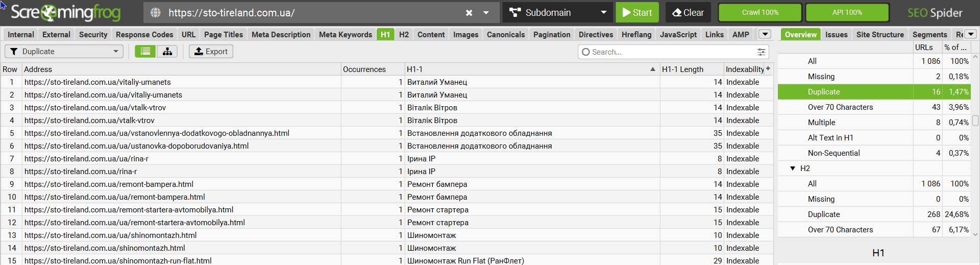Switch to tree view icon

pos(167,52)
